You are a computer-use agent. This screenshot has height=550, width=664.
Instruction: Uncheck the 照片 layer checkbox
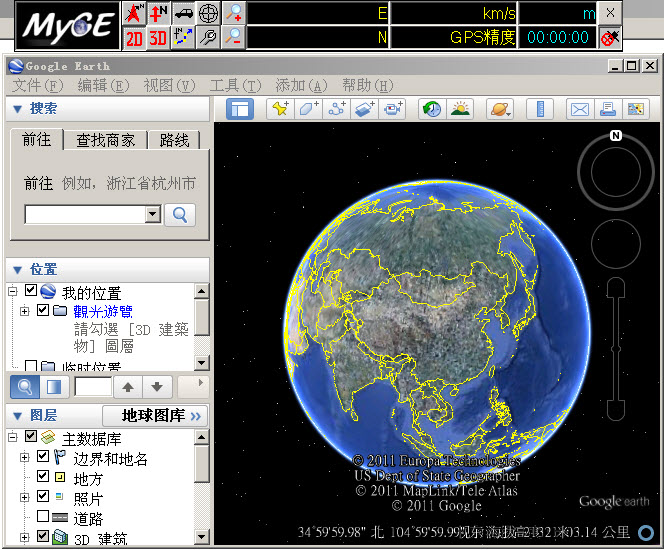point(43,497)
